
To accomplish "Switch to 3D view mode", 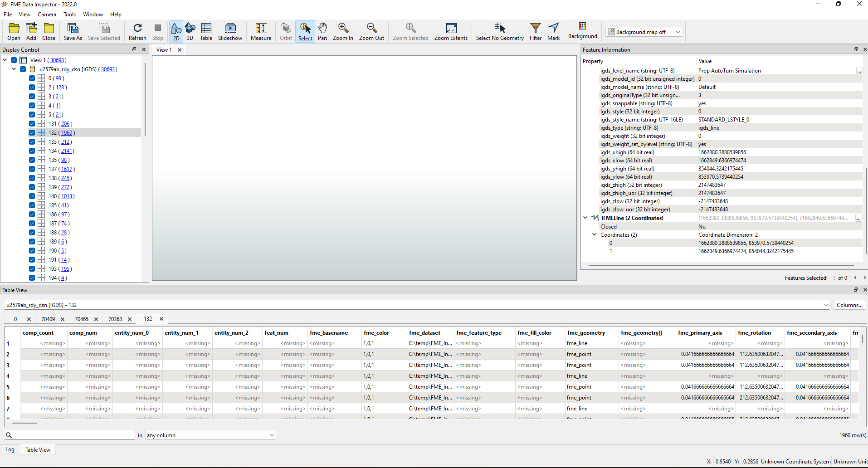I will point(190,32).
